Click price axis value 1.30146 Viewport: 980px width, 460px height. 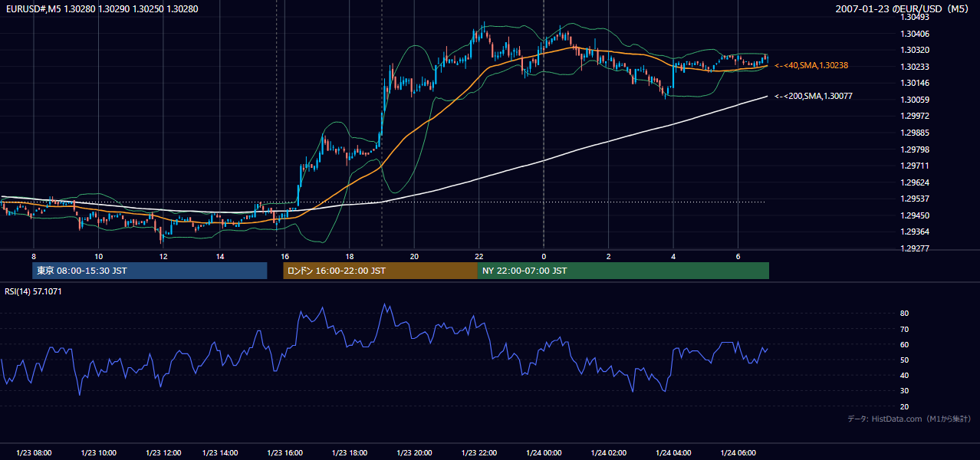coord(915,83)
